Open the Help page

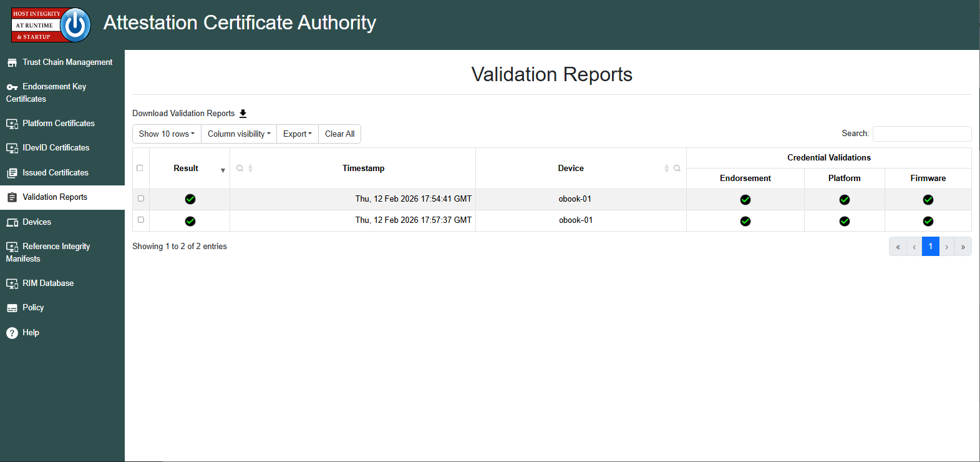(x=31, y=333)
